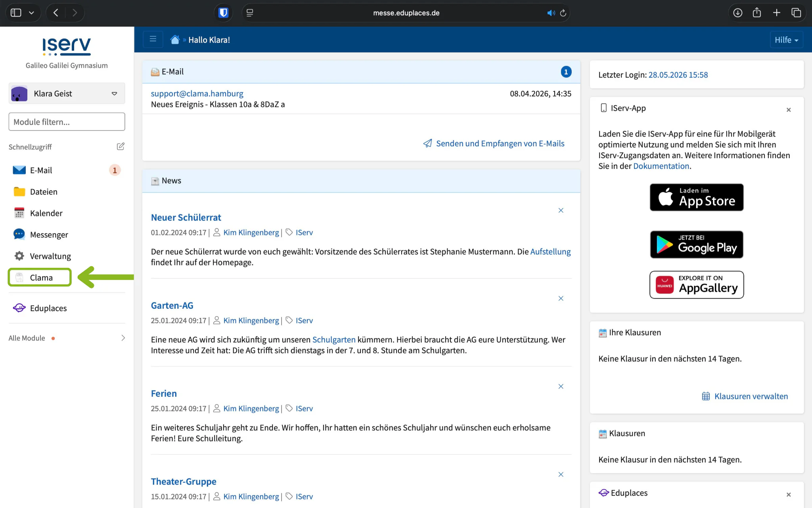
Task: Dismiss the Neuer Schülerrat news item
Action: [x=561, y=210]
